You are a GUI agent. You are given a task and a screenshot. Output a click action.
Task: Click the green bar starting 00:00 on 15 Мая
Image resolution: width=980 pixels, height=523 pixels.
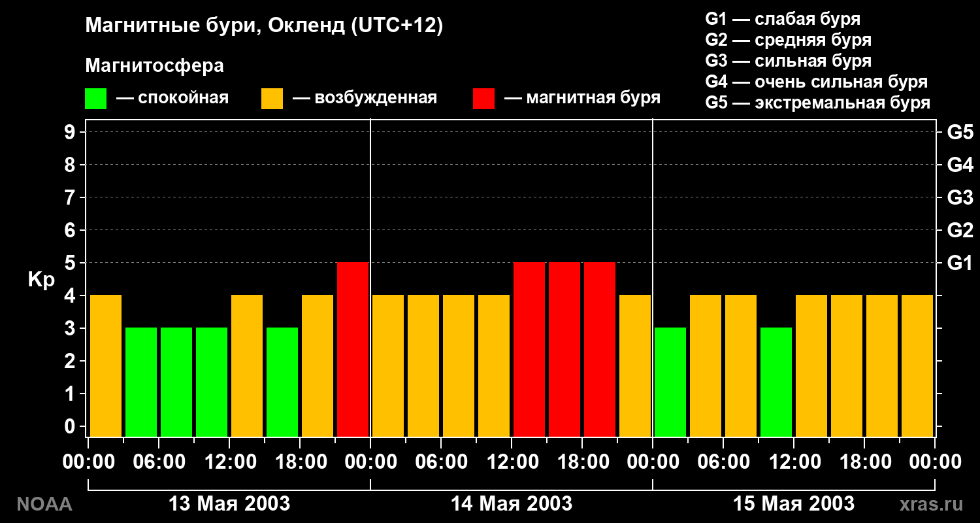tap(670, 382)
